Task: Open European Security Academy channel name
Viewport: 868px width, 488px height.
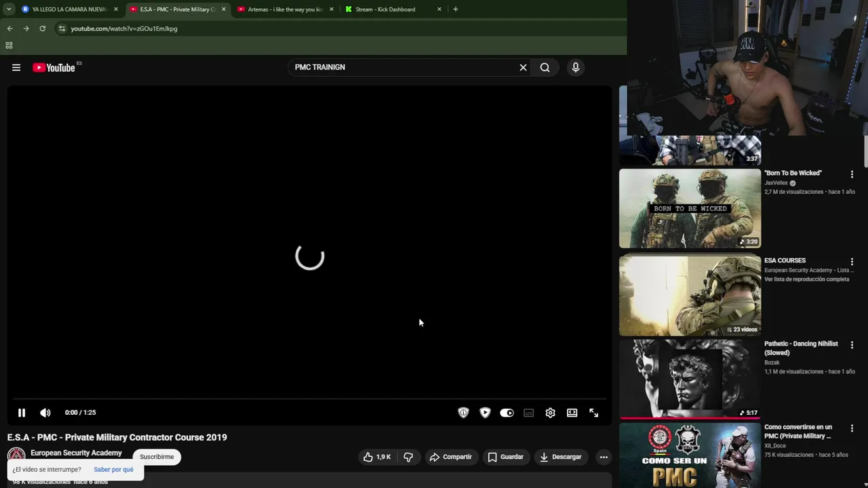Action: (x=76, y=453)
